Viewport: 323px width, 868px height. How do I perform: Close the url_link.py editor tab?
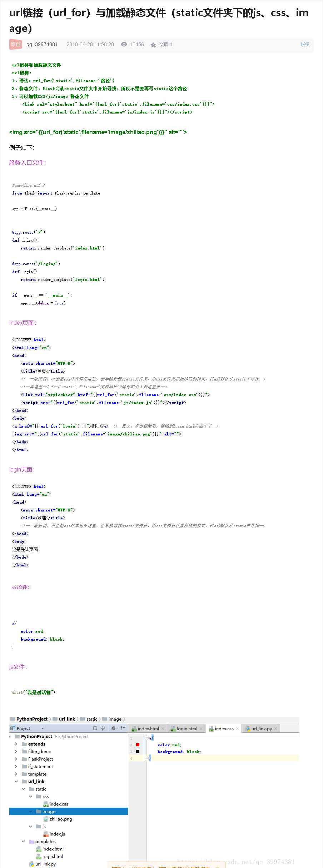275,729
